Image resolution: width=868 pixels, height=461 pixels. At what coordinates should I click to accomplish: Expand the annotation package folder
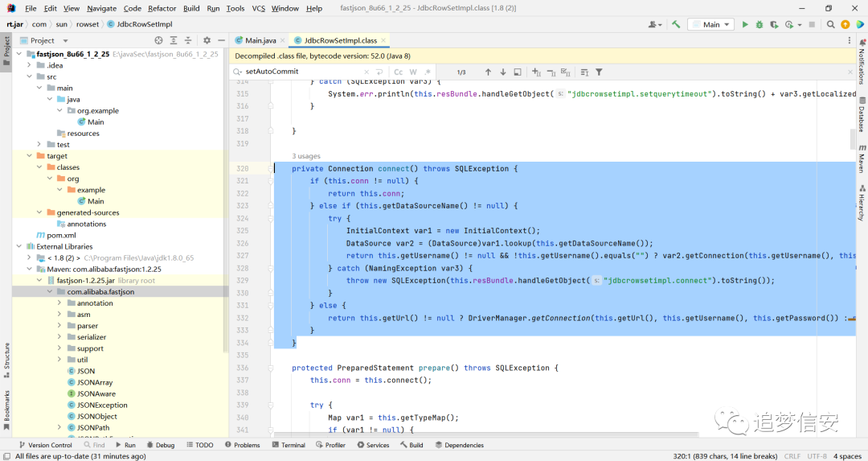click(x=59, y=303)
